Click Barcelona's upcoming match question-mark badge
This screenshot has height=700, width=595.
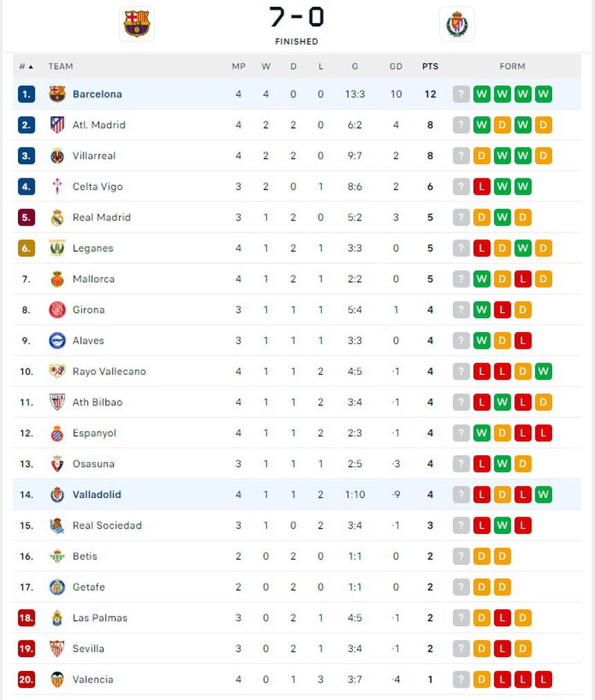(x=461, y=94)
